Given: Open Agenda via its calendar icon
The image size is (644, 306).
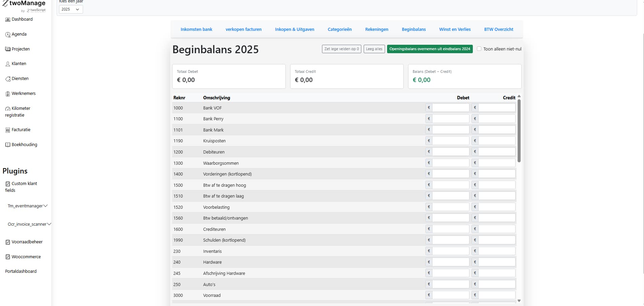Looking at the screenshot, I should (x=8, y=35).
